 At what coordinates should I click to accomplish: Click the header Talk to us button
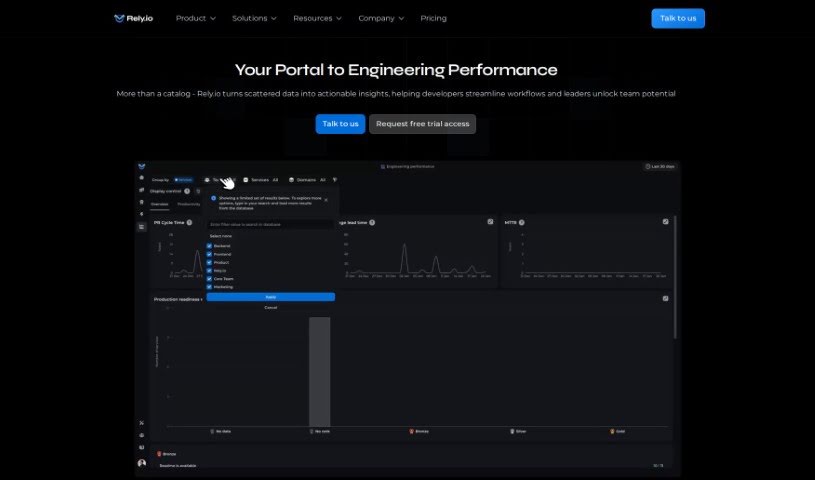678,18
